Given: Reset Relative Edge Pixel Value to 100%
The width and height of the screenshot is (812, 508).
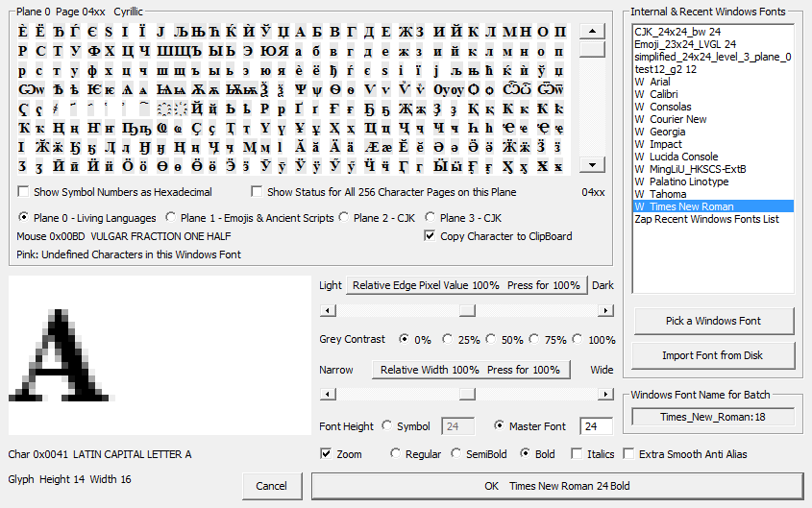Looking at the screenshot, I should pyautogui.click(x=467, y=285).
